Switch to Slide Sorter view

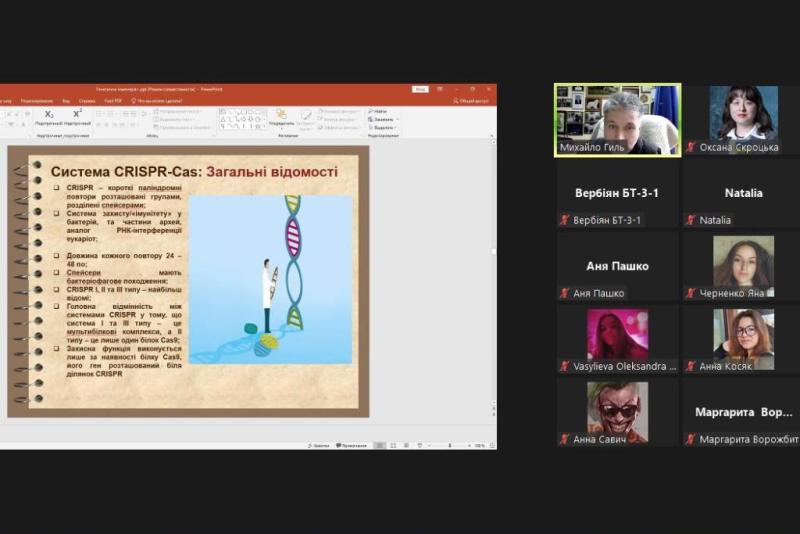pyautogui.click(x=391, y=445)
